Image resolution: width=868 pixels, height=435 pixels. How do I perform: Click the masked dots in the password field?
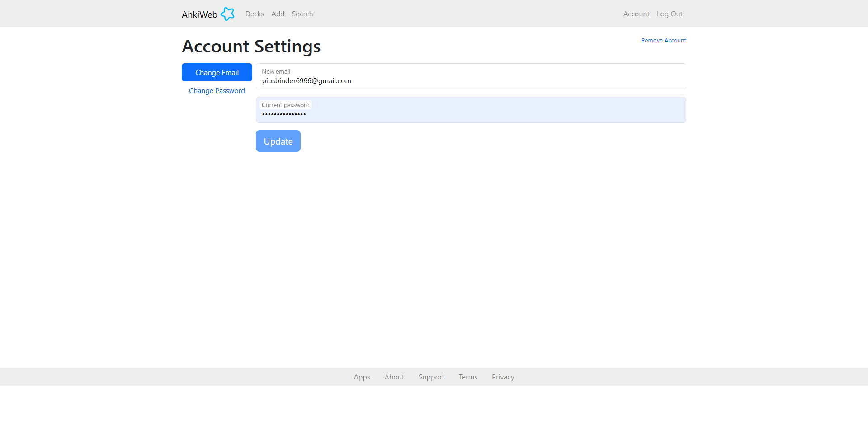[x=284, y=114]
